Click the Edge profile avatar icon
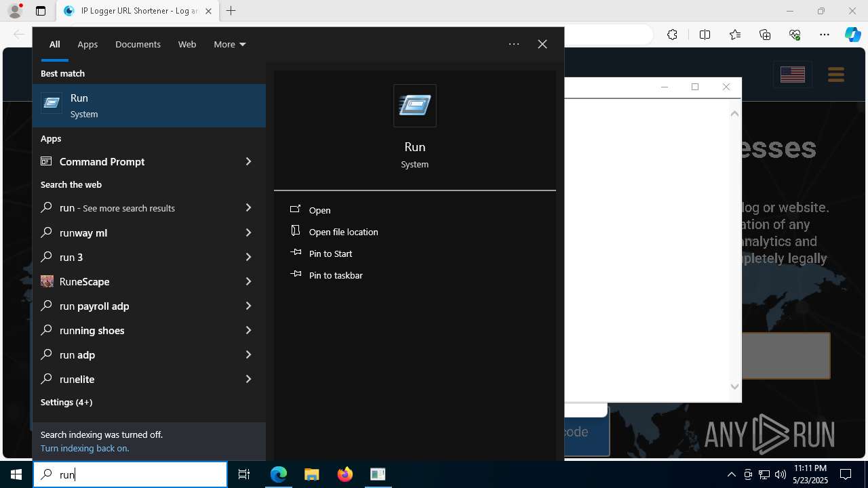This screenshot has width=868, height=488. 15,11
